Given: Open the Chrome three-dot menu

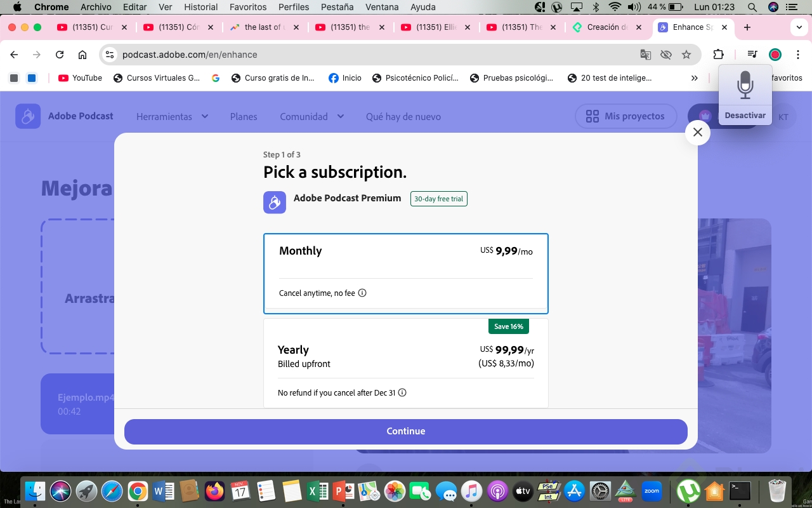Looking at the screenshot, I should point(798,55).
